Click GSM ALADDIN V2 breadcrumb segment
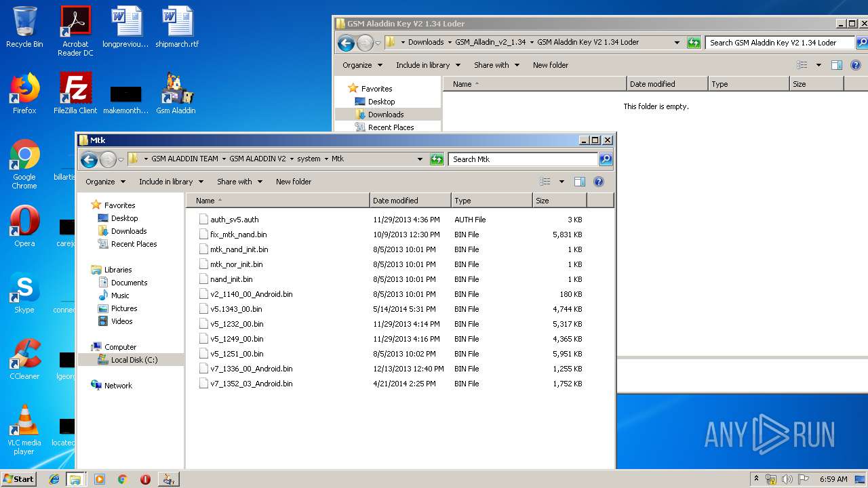The width and height of the screenshot is (868, 488). click(258, 159)
